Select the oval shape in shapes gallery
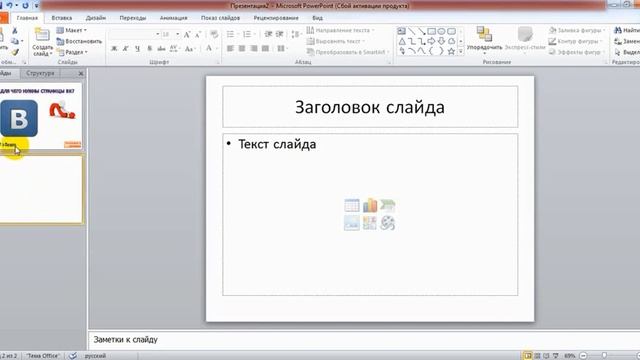This screenshot has height=360, width=640. tap(441, 31)
